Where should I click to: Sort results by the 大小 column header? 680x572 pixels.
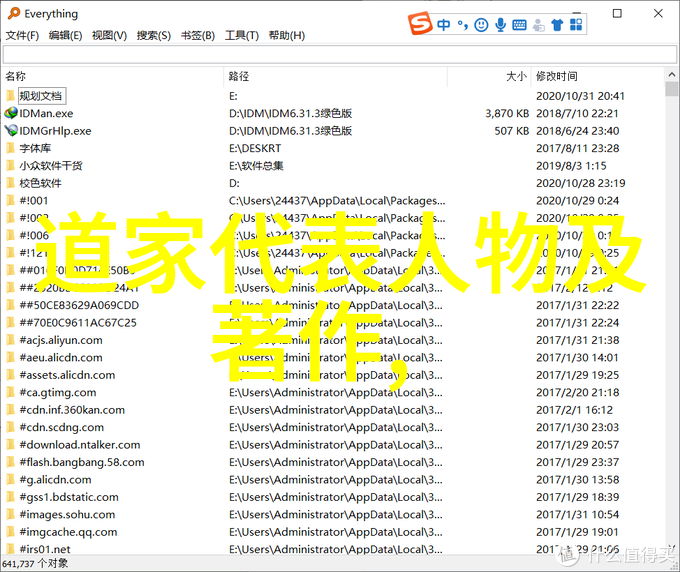515,76
